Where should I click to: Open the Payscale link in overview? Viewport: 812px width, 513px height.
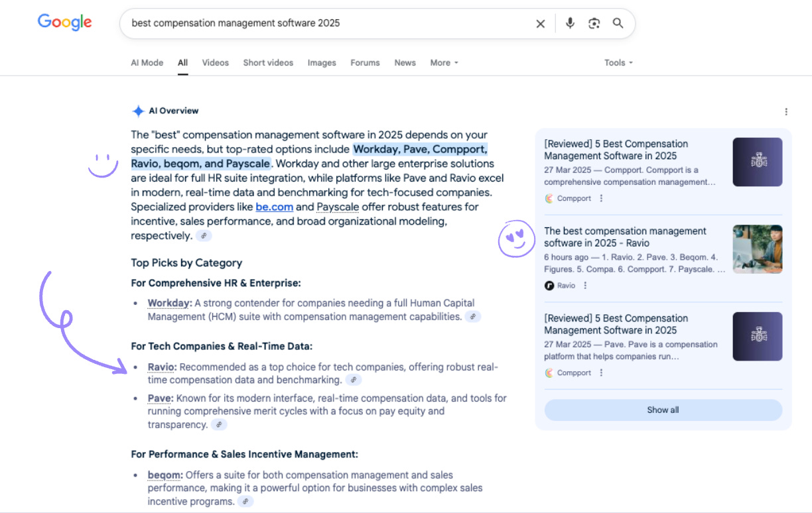tap(338, 207)
